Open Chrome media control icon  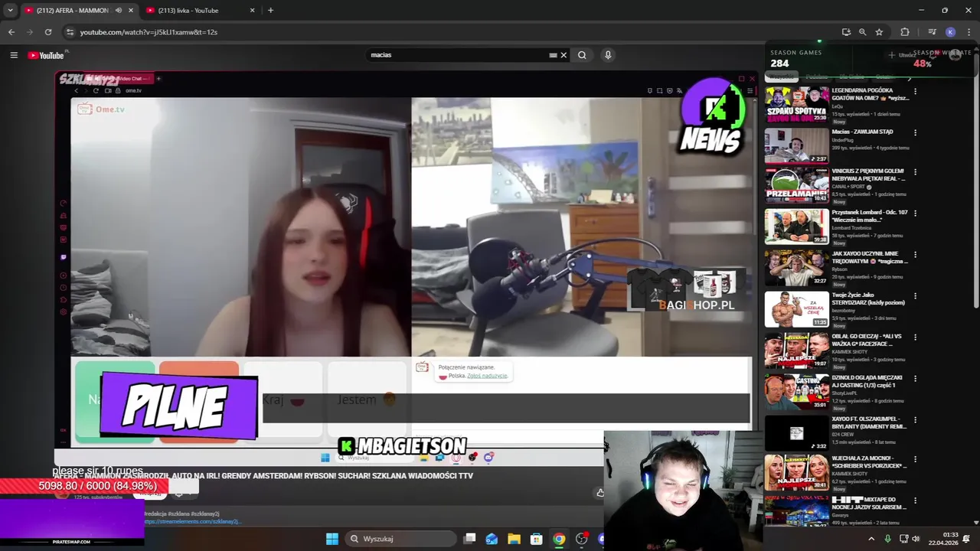click(x=932, y=32)
